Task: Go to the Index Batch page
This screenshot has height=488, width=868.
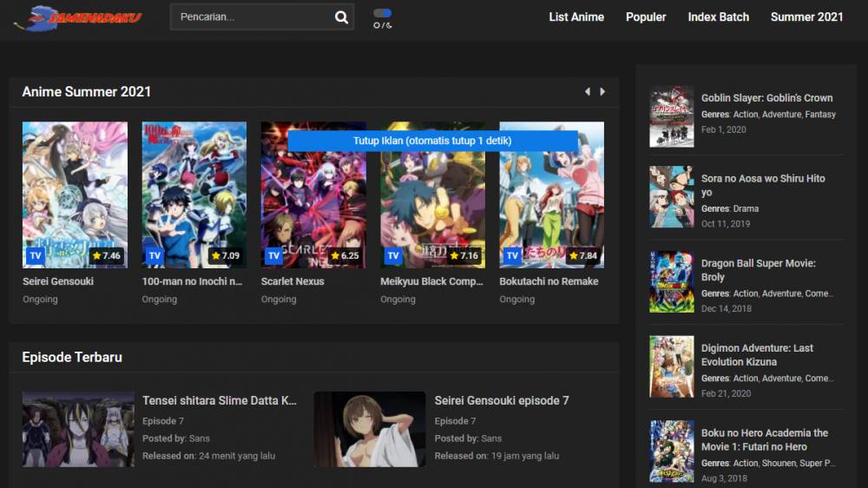Action: click(x=718, y=17)
